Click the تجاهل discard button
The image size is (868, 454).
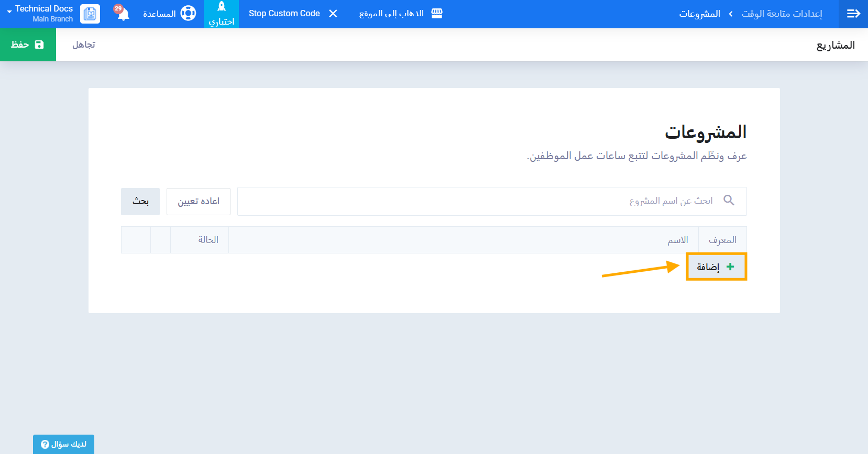click(x=84, y=45)
